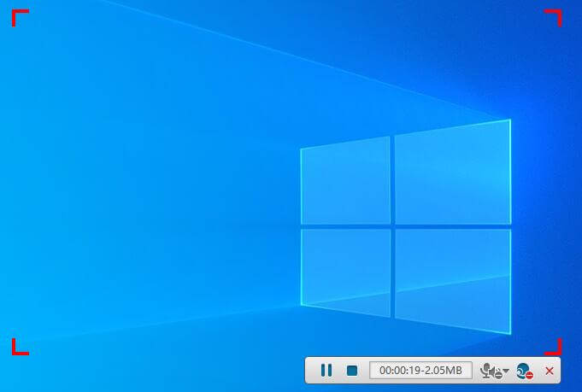Stop the screen recording
Viewport: 582px width, 392px height.
pyautogui.click(x=352, y=371)
